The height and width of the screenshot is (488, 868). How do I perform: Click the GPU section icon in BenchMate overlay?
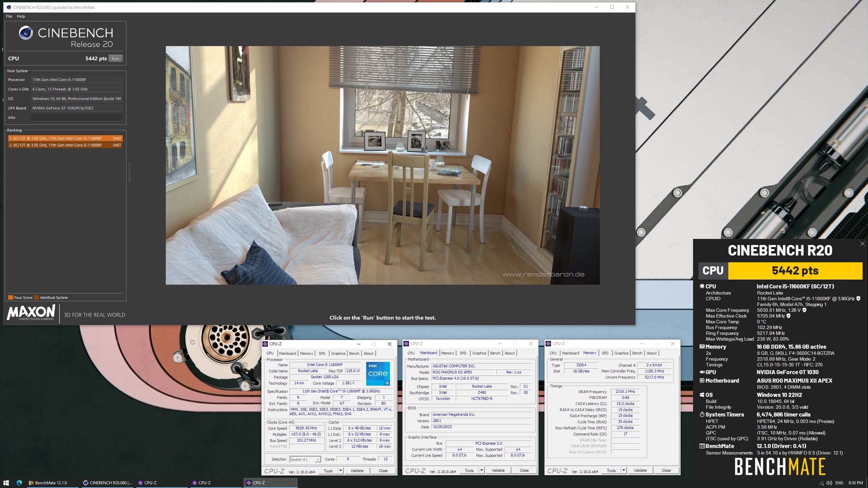pyautogui.click(x=702, y=372)
